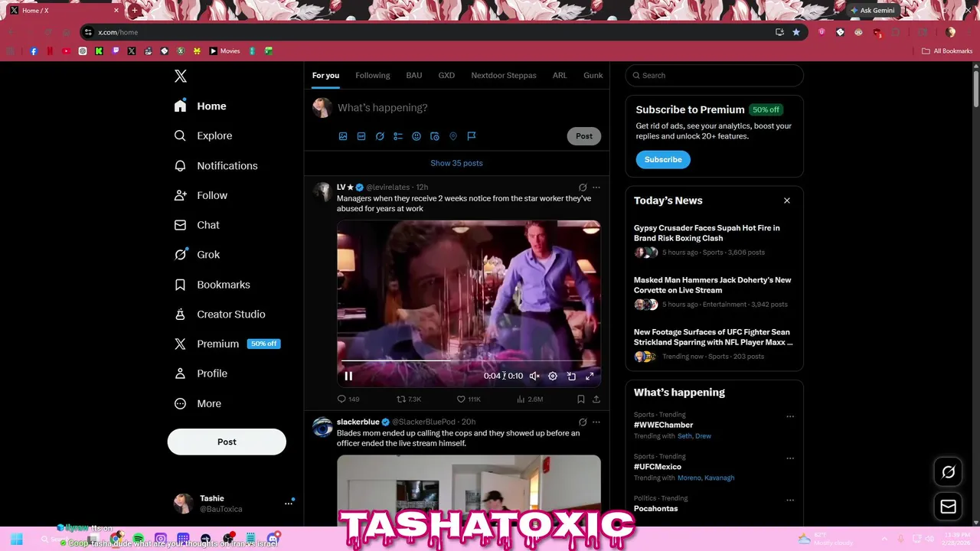
Task: Repost the LV post
Action: click(x=409, y=399)
